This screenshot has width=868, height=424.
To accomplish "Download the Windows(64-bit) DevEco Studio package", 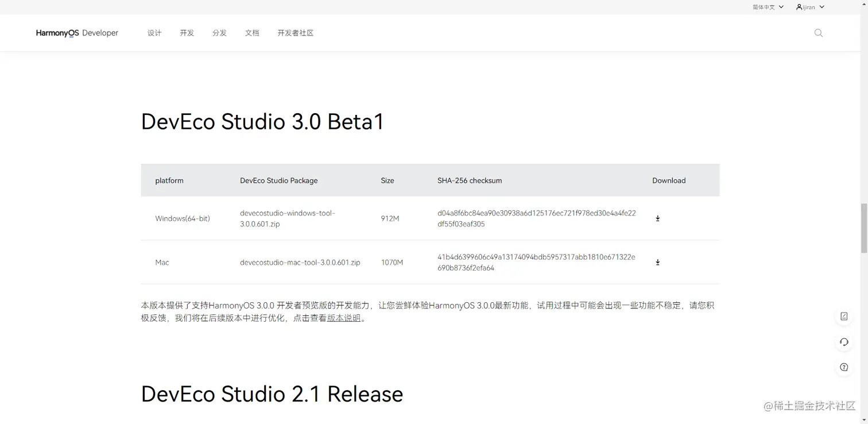I will (657, 218).
